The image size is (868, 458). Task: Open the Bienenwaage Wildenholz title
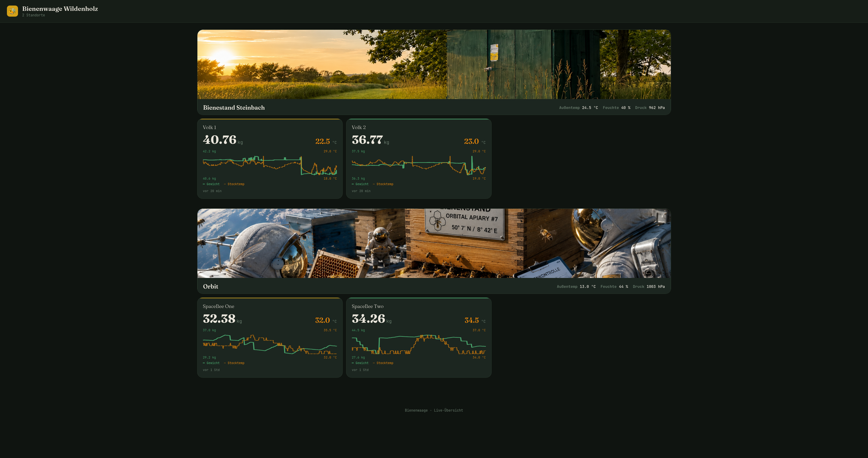pos(60,9)
